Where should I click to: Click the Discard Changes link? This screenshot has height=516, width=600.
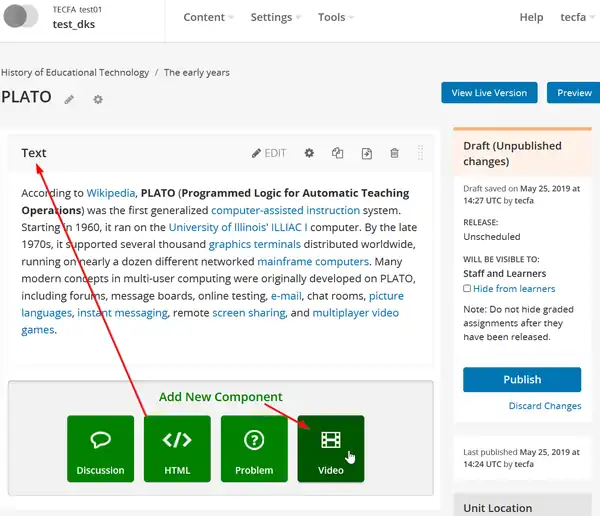544,406
